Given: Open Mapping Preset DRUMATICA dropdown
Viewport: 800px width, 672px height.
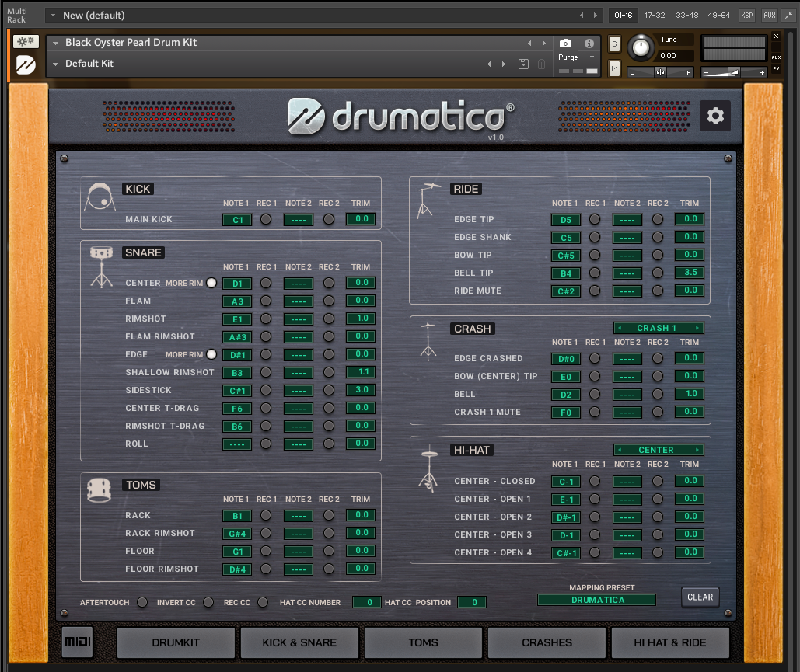Looking at the screenshot, I should coord(597,600).
